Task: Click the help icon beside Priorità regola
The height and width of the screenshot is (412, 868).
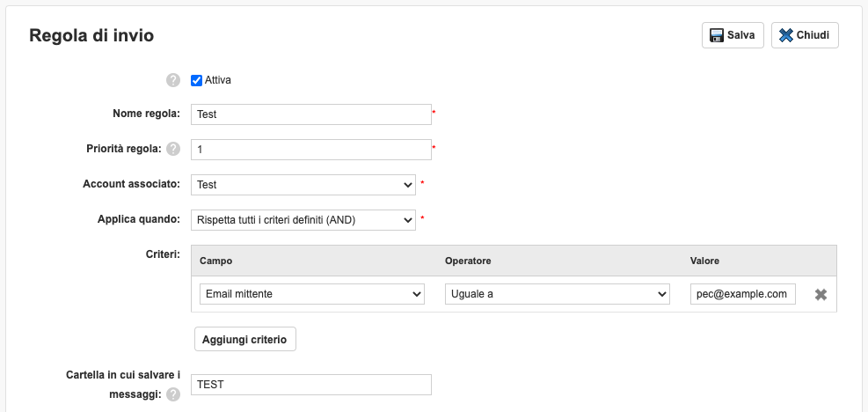Action: (173, 149)
